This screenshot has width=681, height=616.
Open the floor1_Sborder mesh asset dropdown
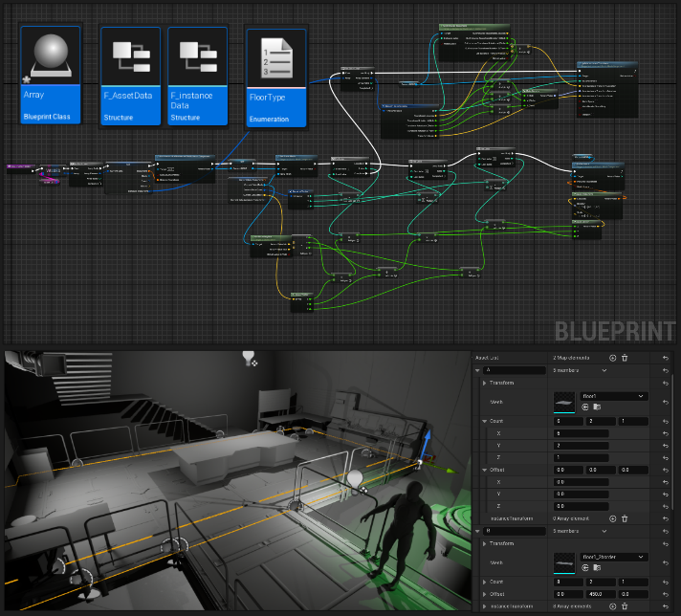tap(614, 557)
